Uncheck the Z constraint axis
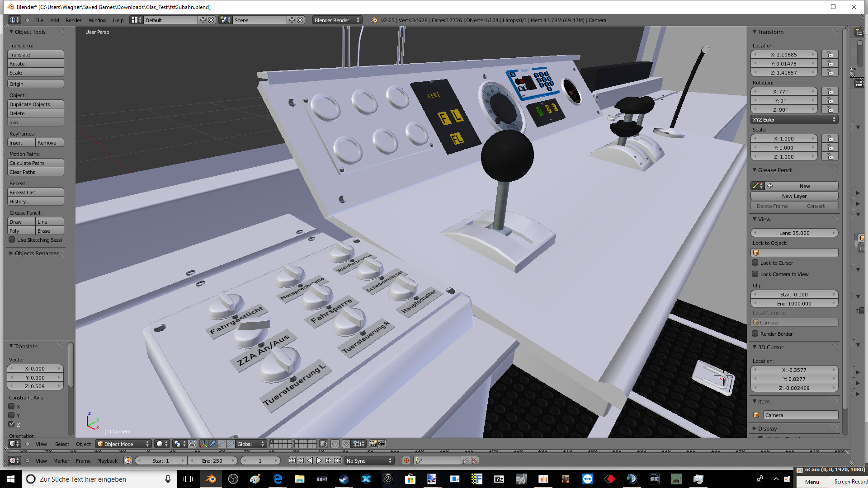This screenshot has width=868, height=488. [12, 424]
